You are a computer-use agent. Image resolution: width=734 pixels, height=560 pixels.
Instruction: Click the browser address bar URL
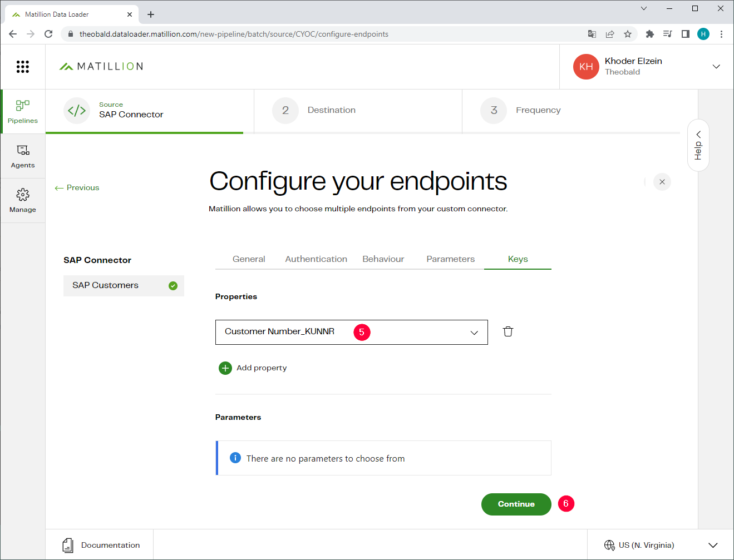point(234,34)
